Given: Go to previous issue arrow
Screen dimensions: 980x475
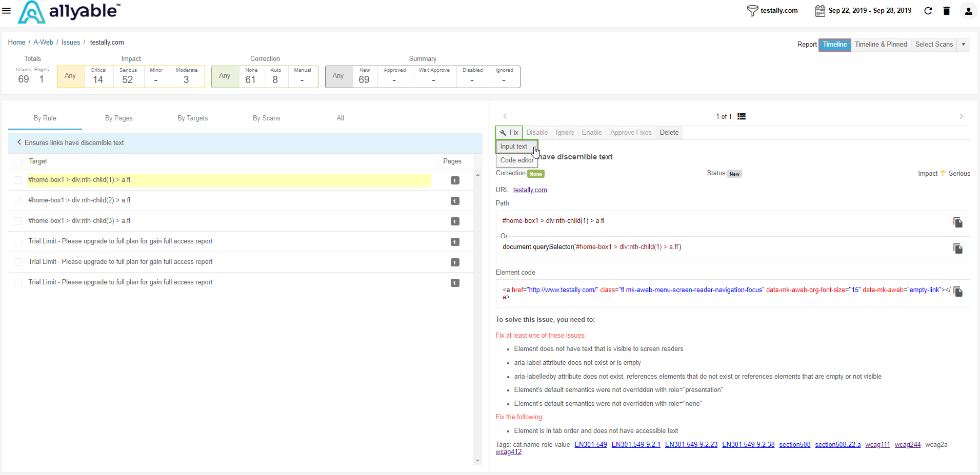Looking at the screenshot, I should tap(505, 116).
